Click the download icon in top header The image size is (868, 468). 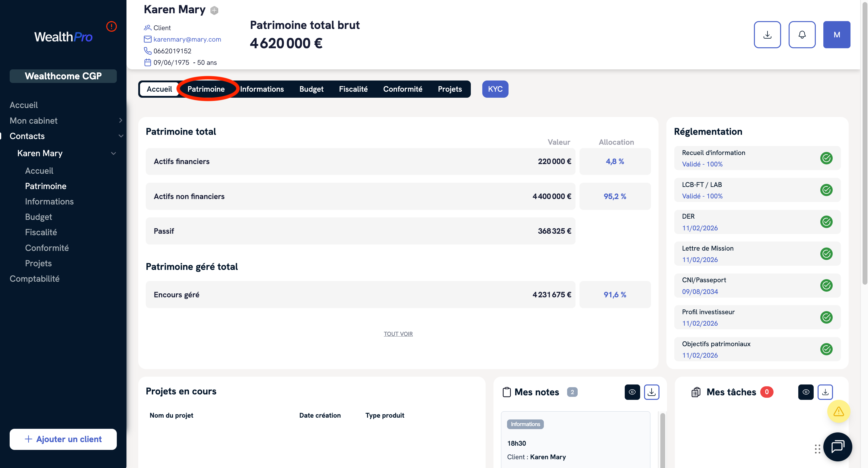[767, 35]
